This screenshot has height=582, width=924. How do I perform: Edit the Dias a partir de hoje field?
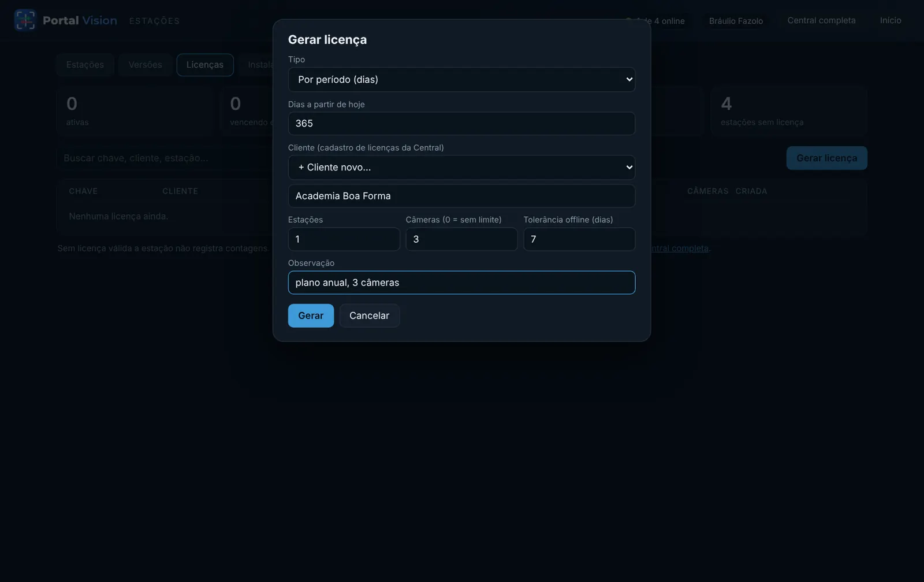[461, 124]
